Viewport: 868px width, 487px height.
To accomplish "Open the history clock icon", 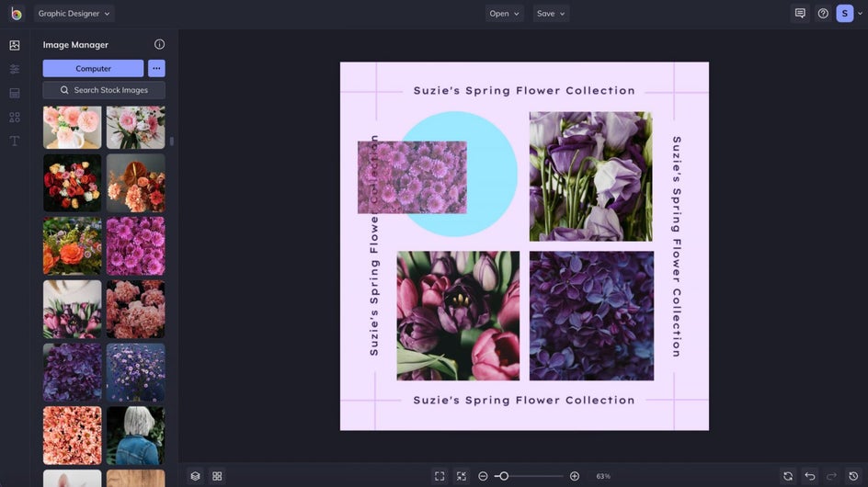I will (853, 476).
